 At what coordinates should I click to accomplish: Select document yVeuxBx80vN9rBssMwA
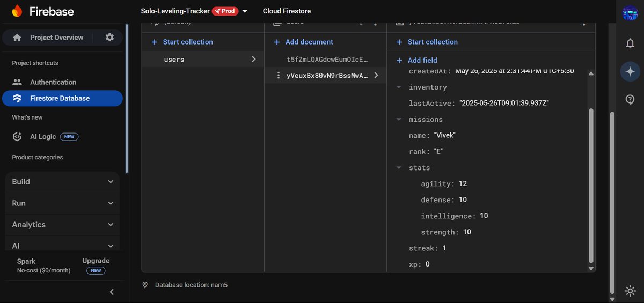tap(327, 76)
